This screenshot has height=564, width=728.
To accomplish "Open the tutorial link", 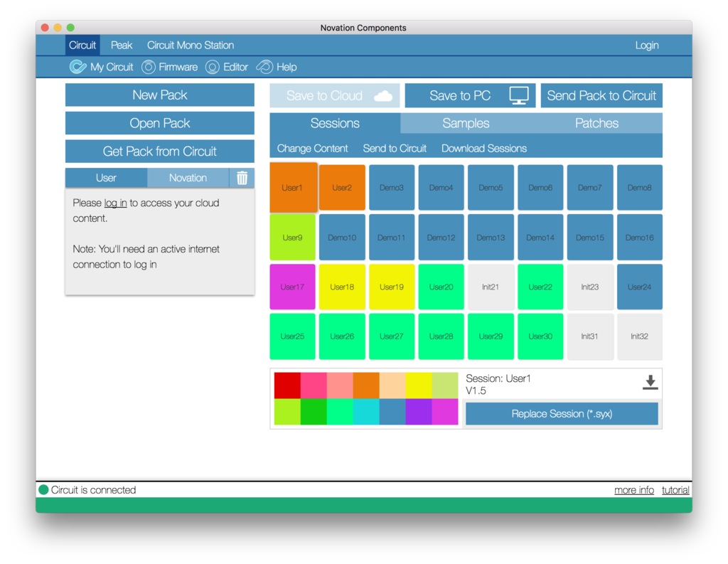I will click(x=675, y=489).
